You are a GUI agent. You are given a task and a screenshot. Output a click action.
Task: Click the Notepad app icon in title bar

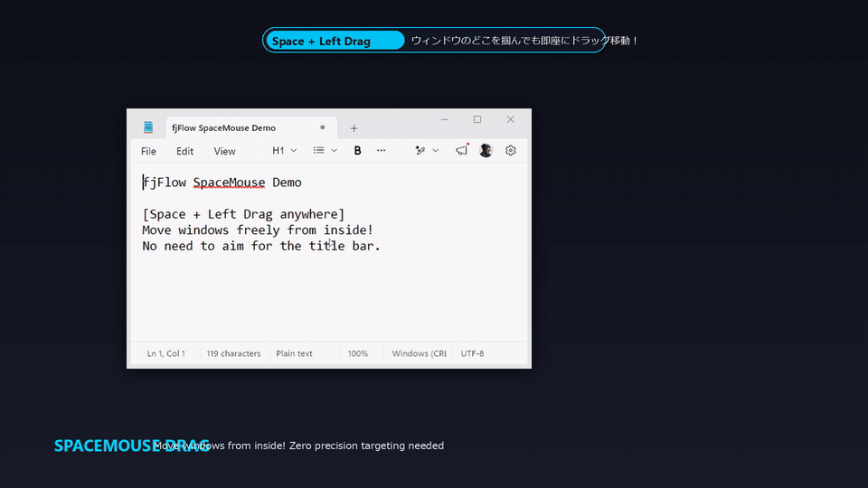coord(147,127)
